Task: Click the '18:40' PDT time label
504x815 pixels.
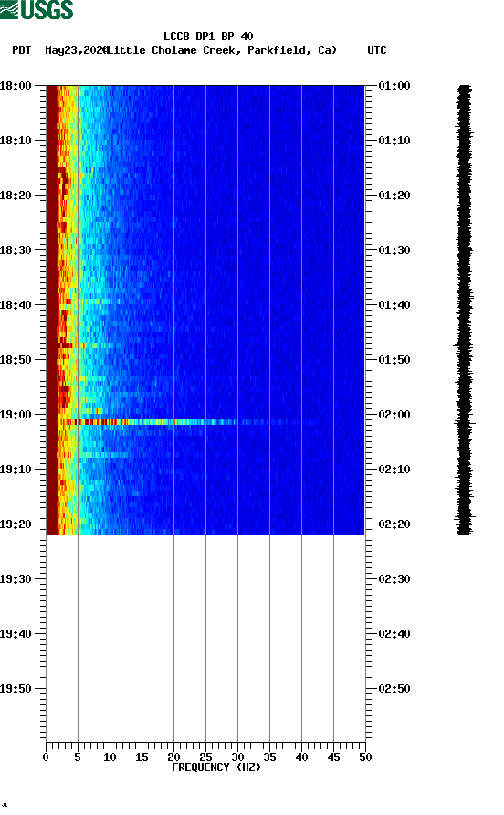Action: [x=16, y=305]
